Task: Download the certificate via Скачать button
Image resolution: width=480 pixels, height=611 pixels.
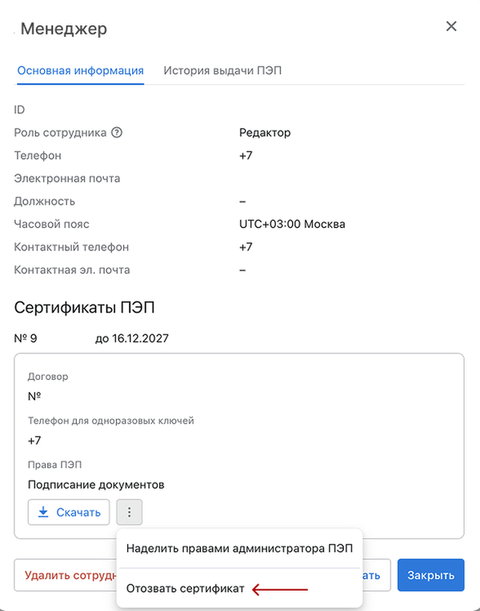Action: click(69, 512)
